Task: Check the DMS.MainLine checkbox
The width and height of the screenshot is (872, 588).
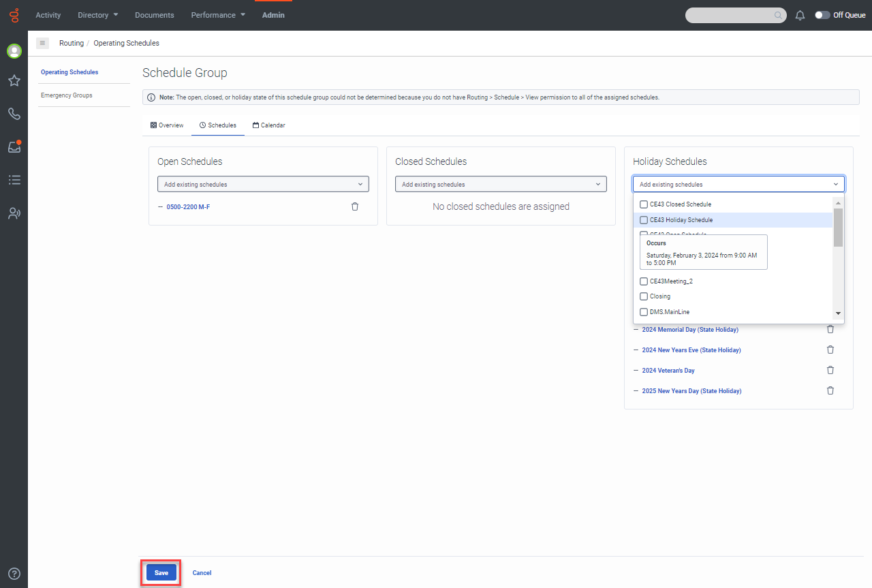Action: click(x=644, y=312)
